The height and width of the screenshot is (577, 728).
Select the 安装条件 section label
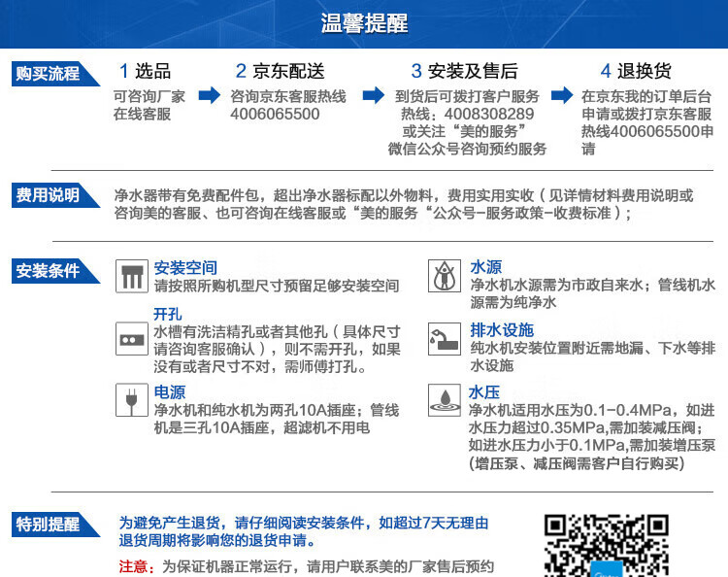pyautogui.click(x=55, y=271)
